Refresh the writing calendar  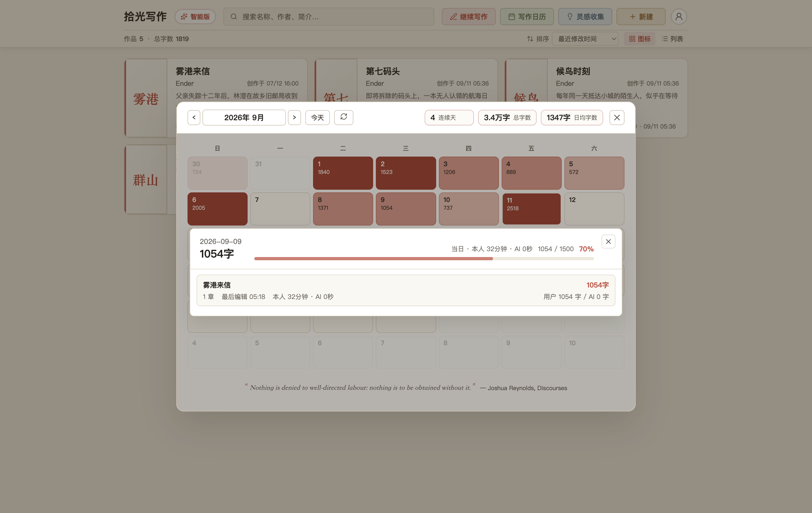[x=343, y=117]
